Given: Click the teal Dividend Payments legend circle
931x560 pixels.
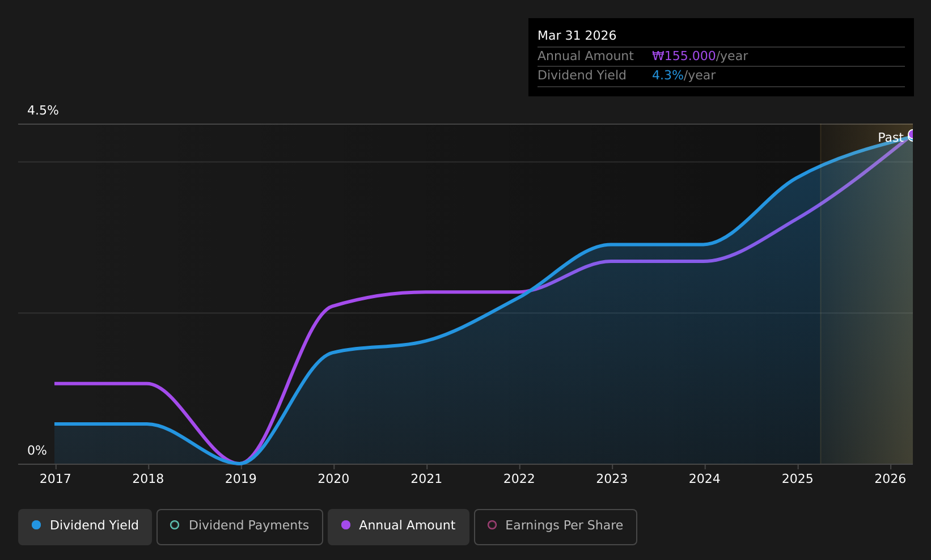Looking at the screenshot, I should click(175, 525).
